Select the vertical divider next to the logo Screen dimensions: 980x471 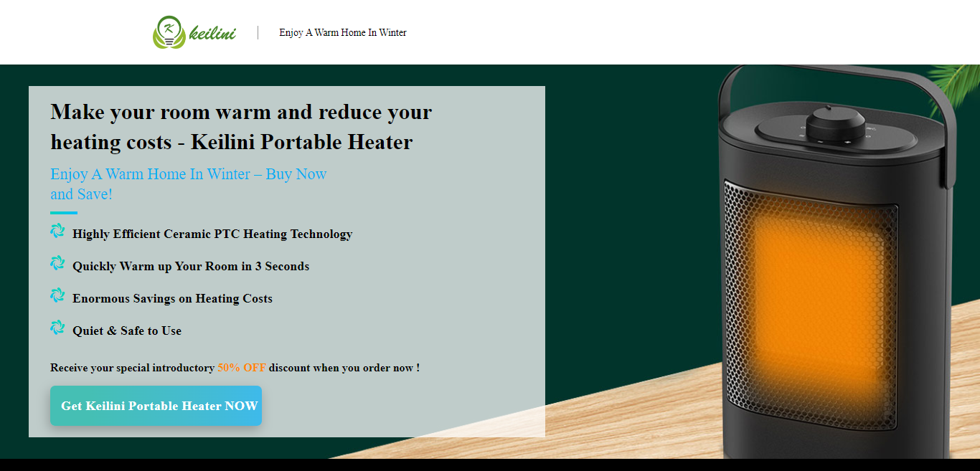coord(257,32)
